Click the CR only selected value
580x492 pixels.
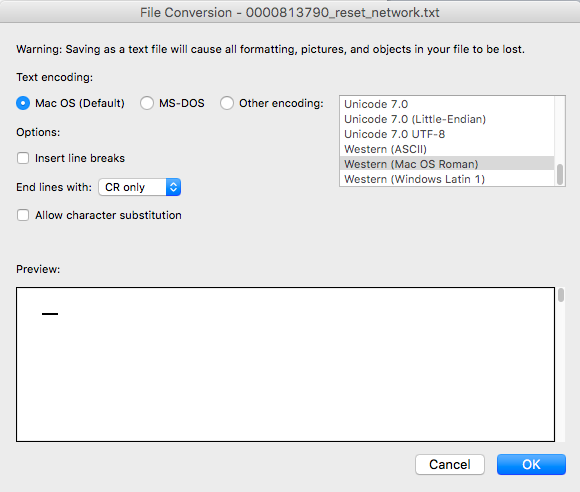tap(125, 188)
